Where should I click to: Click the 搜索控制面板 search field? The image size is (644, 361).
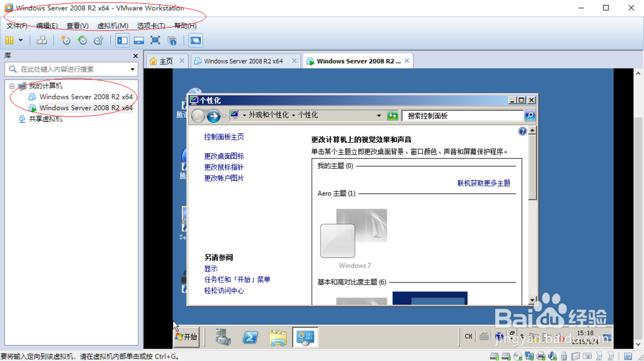pos(462,116)
